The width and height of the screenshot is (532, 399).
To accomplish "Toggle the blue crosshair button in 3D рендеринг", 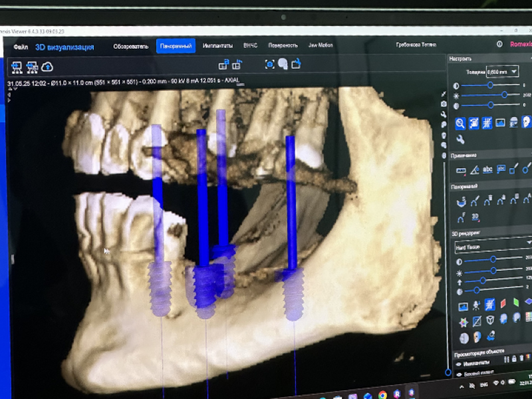I will coord(489,305).
